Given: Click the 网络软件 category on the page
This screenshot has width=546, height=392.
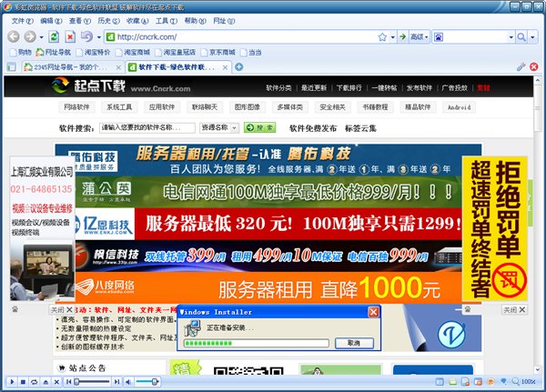Looking at the screenshot, I should 76,107.
